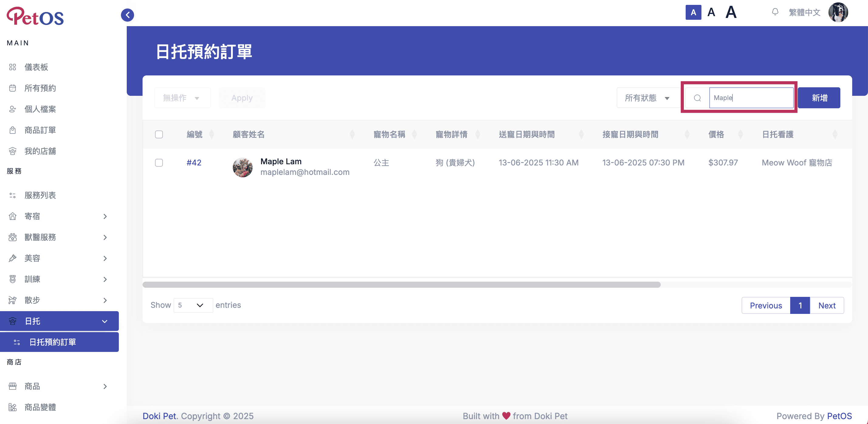Sort by 送寵日期與時間 column arrows
This screenshot has height=424, width=868.
tap(581, 134)
